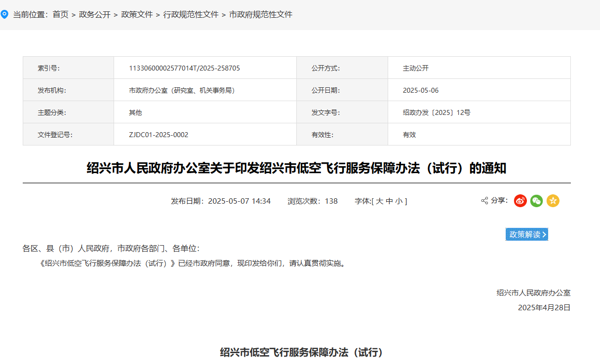The height and width of the screenshot is (364, 600).
Task: Go to 首页 in breadcrumb
Action: 61,15
